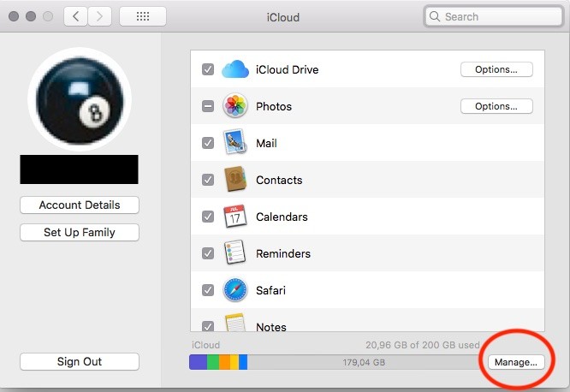570x392 pixels.
Task: Click the magnifying glass search icon
Action: (x=435, y=16)
